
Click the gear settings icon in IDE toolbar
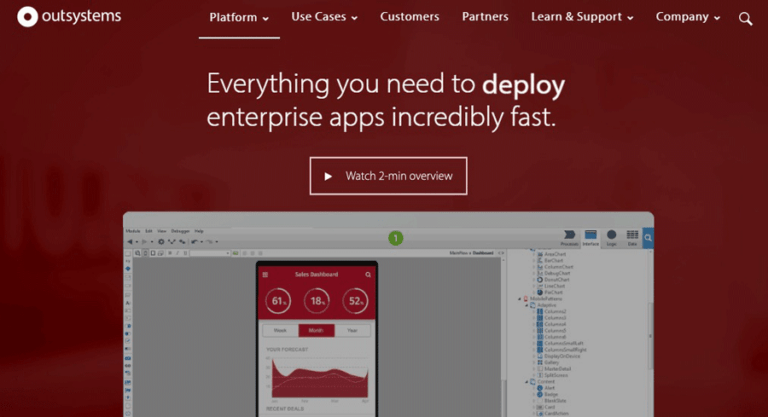tap(161, 242)
